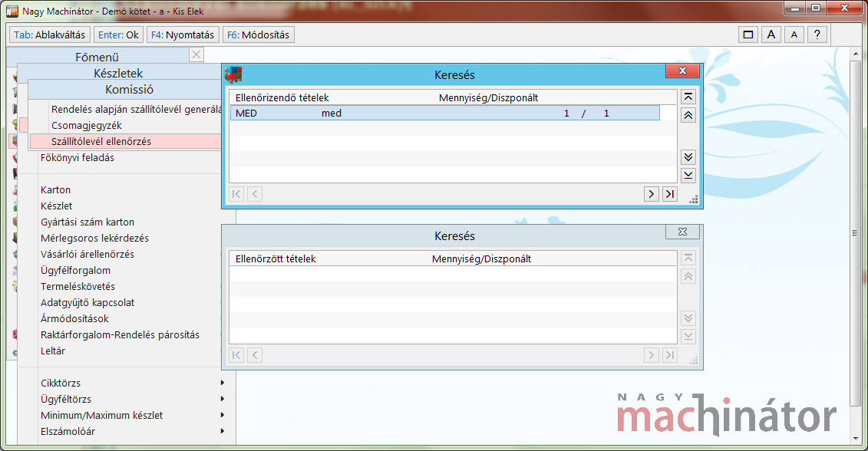Open Vásárlói árellenőrzés
This screenshot has height=451, width=868.
pyautogui.click(x=87, y=254)
